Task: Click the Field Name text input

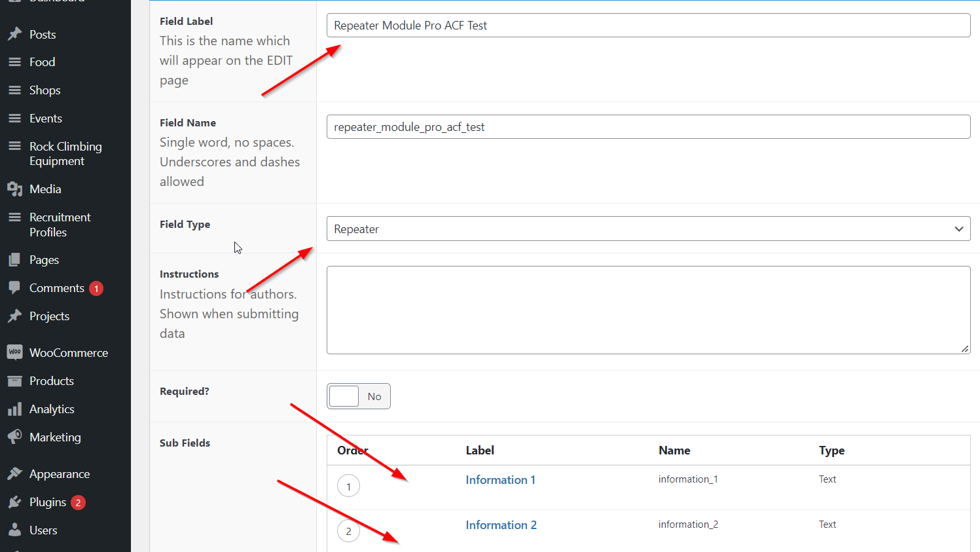Action: click(x=648, y=127)
